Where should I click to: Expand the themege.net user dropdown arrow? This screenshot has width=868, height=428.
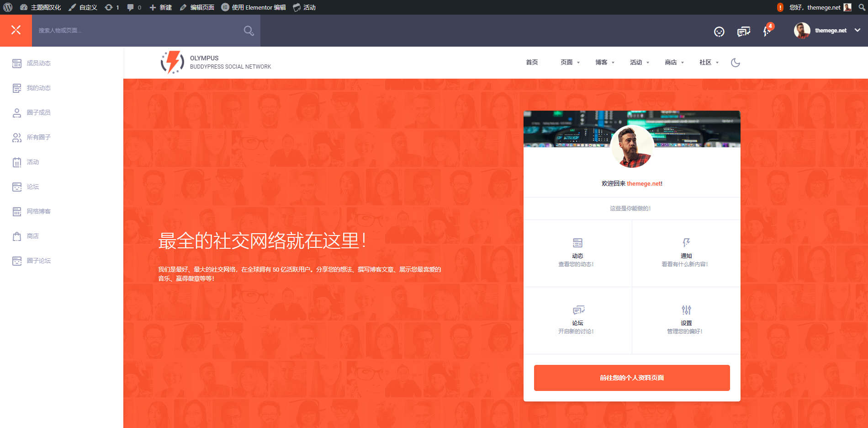(x=857, y=30)
